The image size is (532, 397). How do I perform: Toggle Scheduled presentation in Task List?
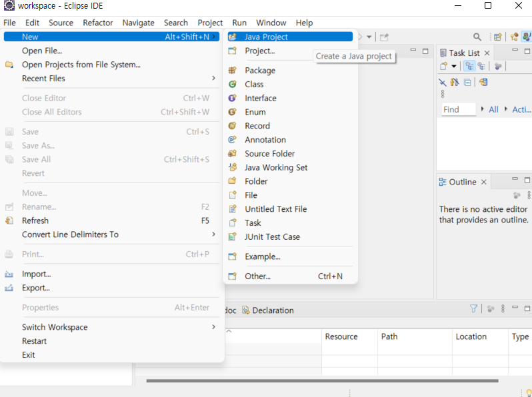(481, 66)
